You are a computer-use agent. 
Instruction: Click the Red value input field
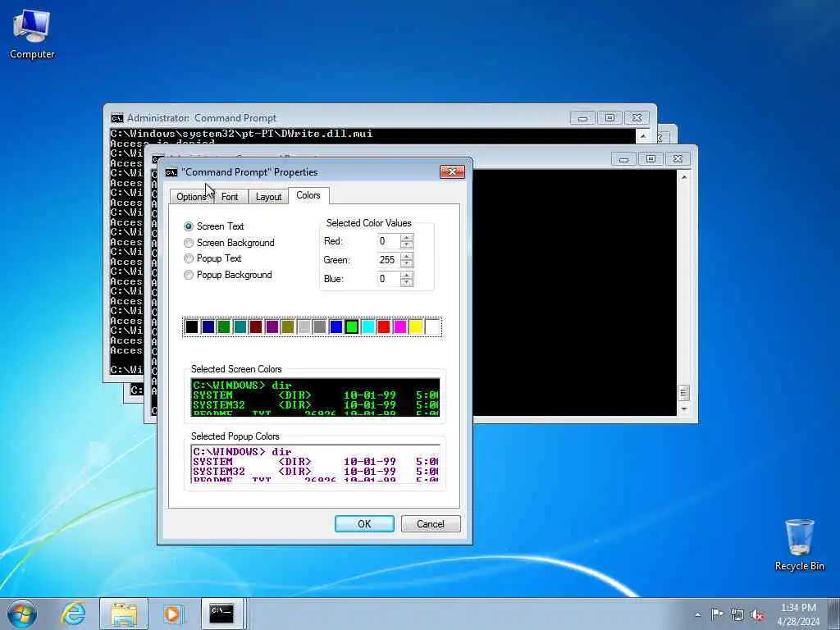coord(388,241)
